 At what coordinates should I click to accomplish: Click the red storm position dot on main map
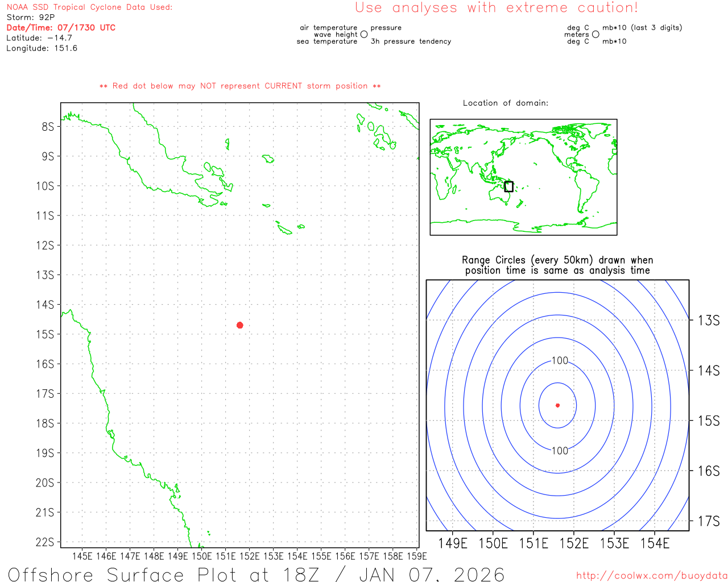click(240, 325)
